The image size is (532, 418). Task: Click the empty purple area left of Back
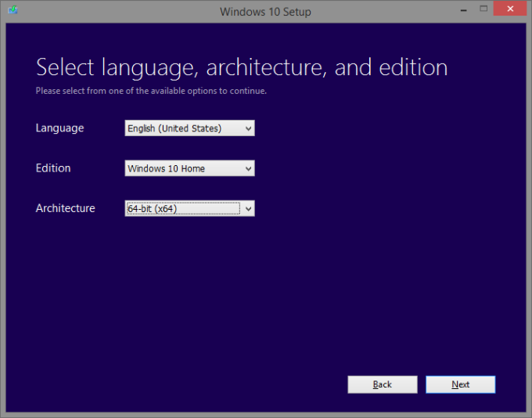click(x=196, y=384)
